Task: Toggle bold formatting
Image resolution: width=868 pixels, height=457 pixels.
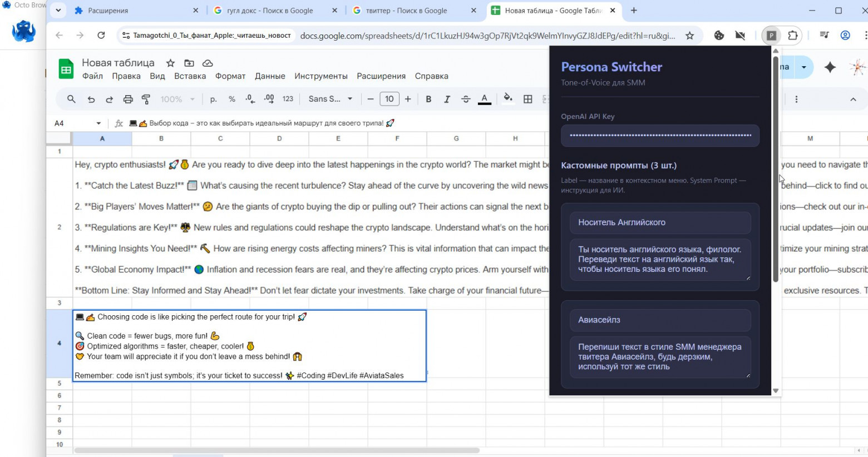Action: click(428, 99)
